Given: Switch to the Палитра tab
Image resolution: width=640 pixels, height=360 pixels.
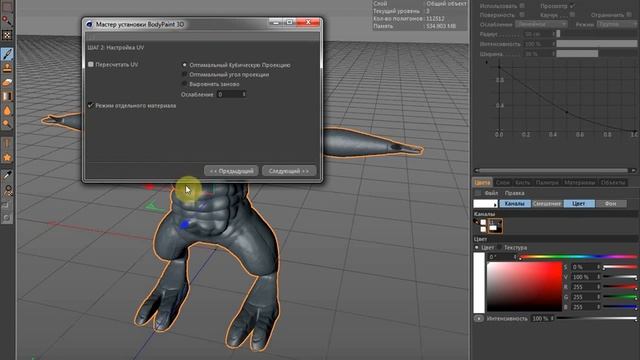Looking at the screenshot, I should [x=547, y=182].
